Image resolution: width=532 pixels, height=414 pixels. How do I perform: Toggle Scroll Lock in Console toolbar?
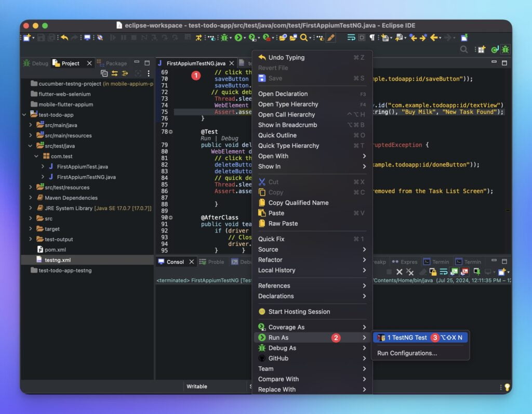click(x=433, y=271)
